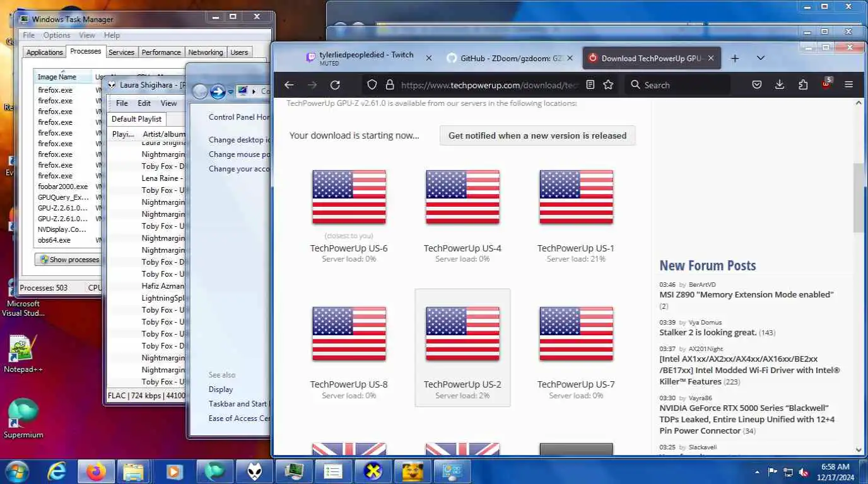Choose the TechPowerUp US-6 server flag
This screenshot has width=868, height=484.
pyautogui.click(x=349, y=197)
